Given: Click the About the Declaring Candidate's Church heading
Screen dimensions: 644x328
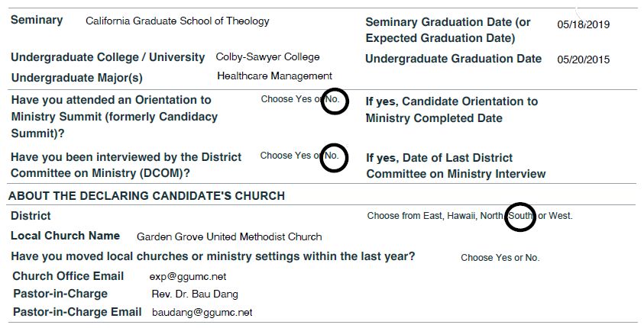Looking at the screenshot, I should click(147, 195).
